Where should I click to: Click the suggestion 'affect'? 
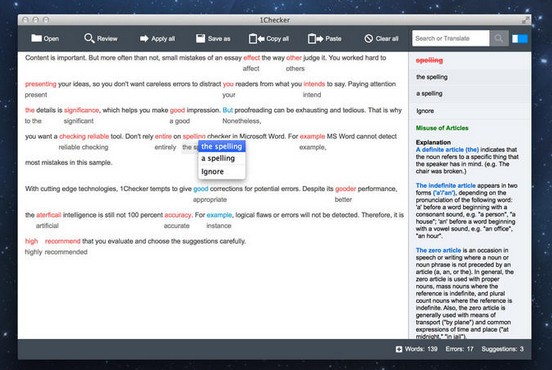point(251,69)
